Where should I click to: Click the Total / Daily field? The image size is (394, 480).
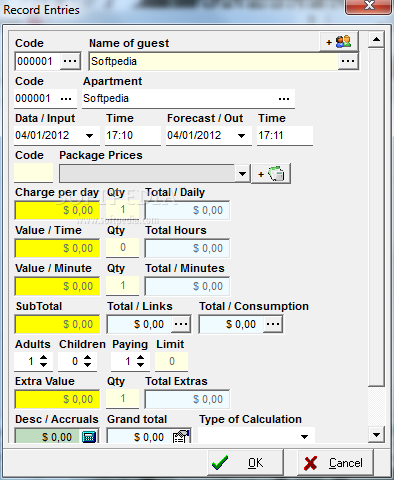coord(187,210)
